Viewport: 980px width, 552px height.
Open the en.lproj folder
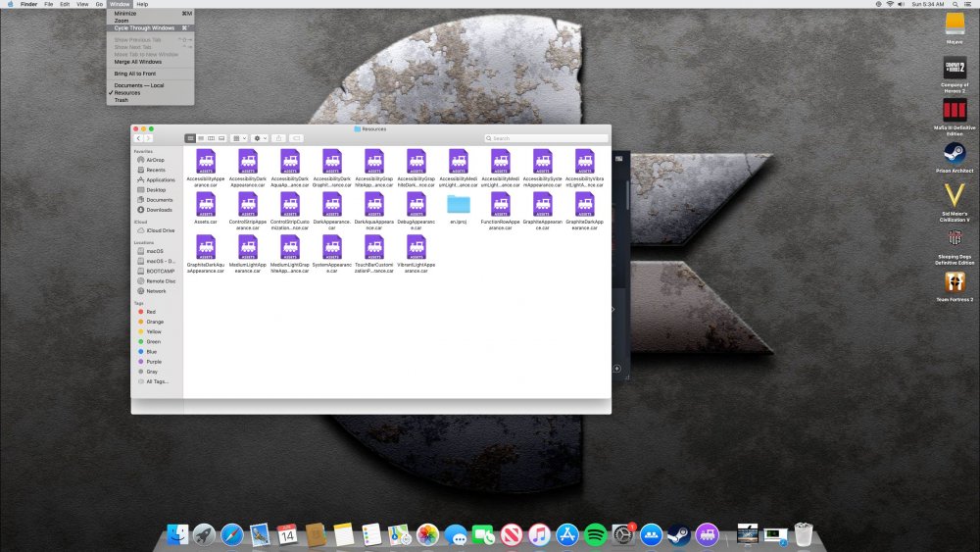pyautogui.click(x=458, y=204)
